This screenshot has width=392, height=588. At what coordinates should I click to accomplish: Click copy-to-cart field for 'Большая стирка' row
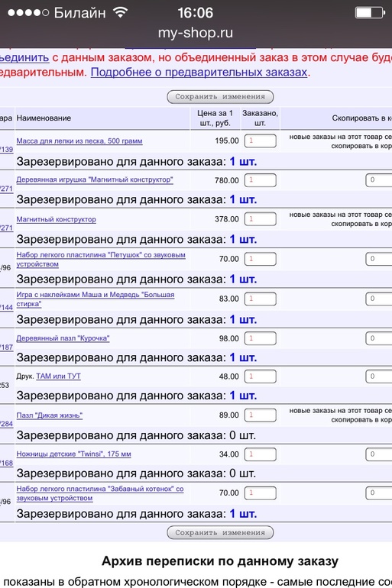pos(379,299)
